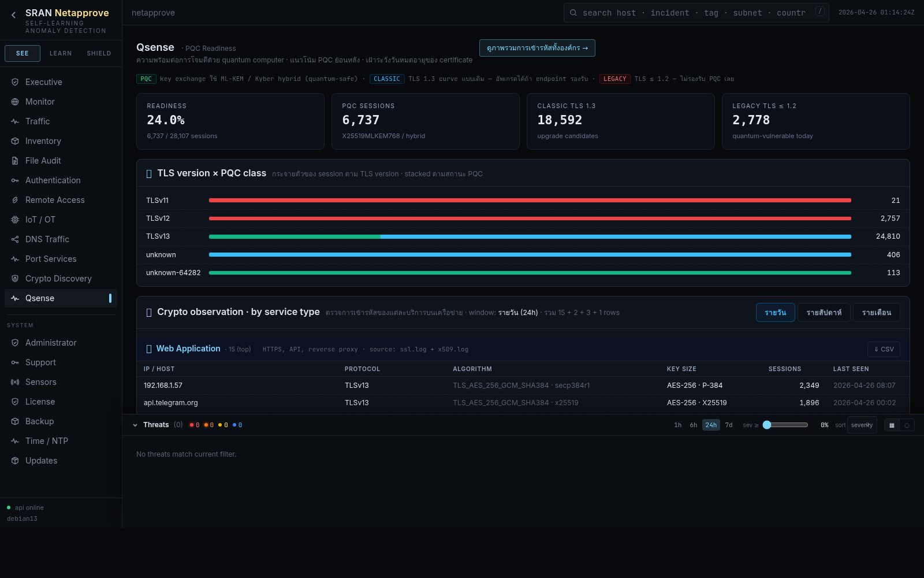Click the ดูภาพรวมการเข้ารหัสทั้งองค์กร button

tap(536, 48)
